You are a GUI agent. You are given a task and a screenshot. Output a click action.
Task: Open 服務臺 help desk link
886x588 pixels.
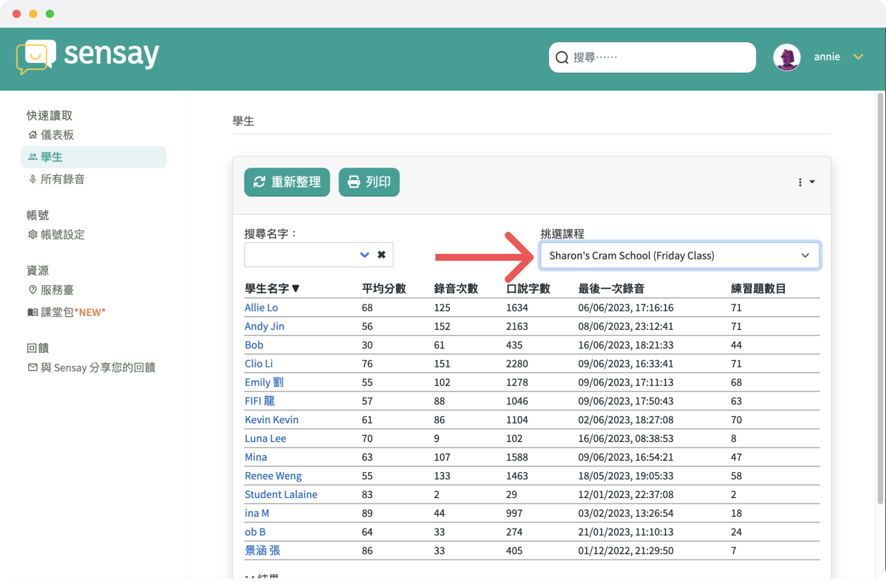51,290
